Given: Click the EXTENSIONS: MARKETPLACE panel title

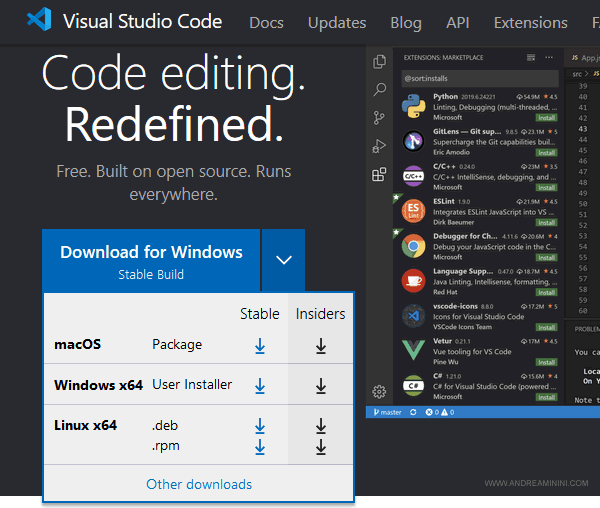Looking at the screenshot, I should click(443, 57).
